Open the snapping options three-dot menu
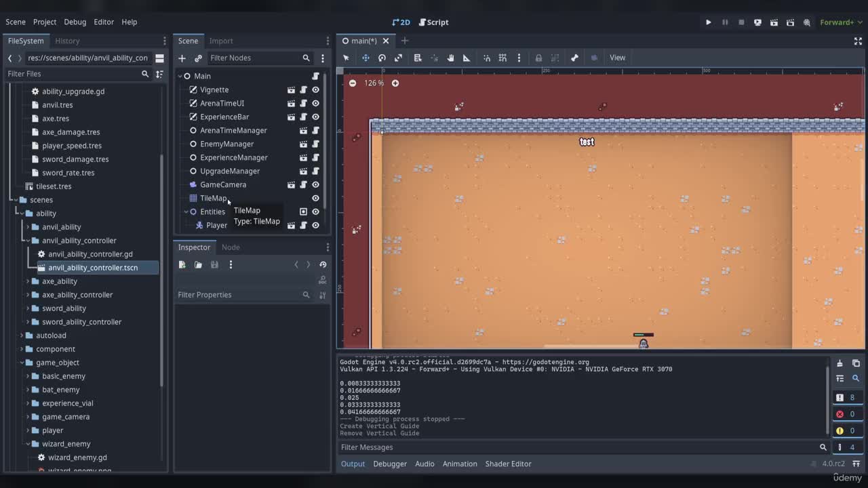The width and height of the screenshot is (868, 488). tap(519, 58)
